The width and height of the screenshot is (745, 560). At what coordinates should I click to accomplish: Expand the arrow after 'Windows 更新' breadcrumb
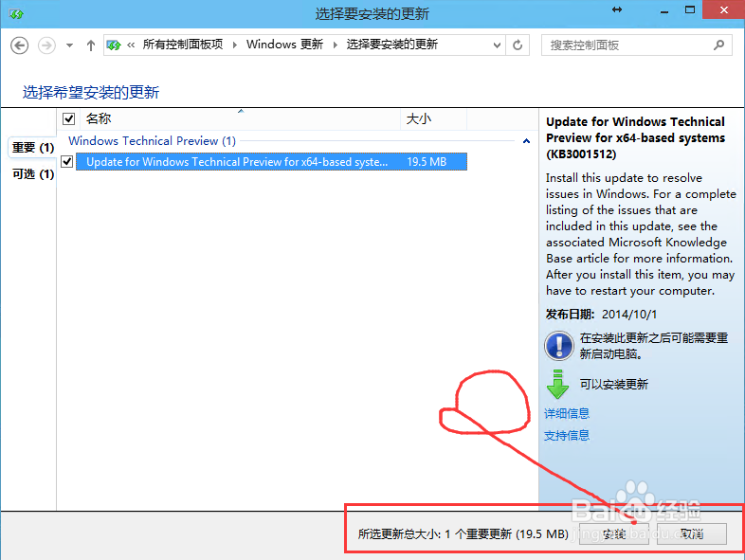pos(336,45)
